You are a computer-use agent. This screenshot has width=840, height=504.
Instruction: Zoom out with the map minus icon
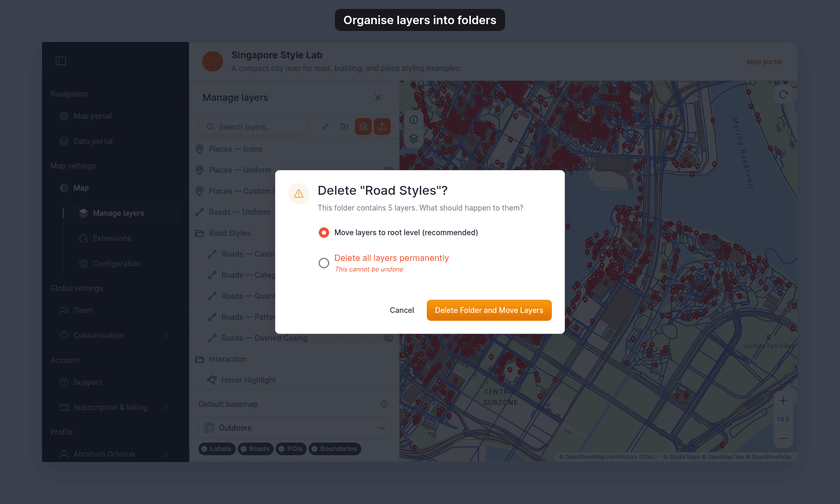coord(783,438)
